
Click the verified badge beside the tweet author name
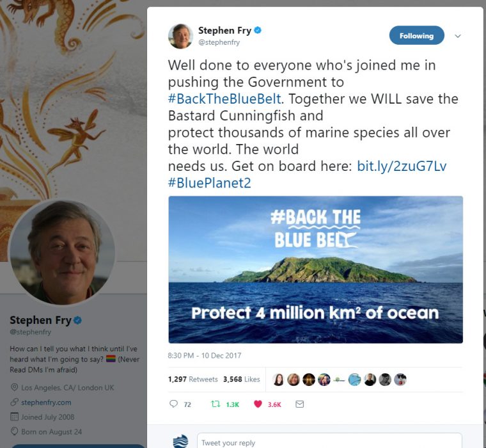coord(258,31)
